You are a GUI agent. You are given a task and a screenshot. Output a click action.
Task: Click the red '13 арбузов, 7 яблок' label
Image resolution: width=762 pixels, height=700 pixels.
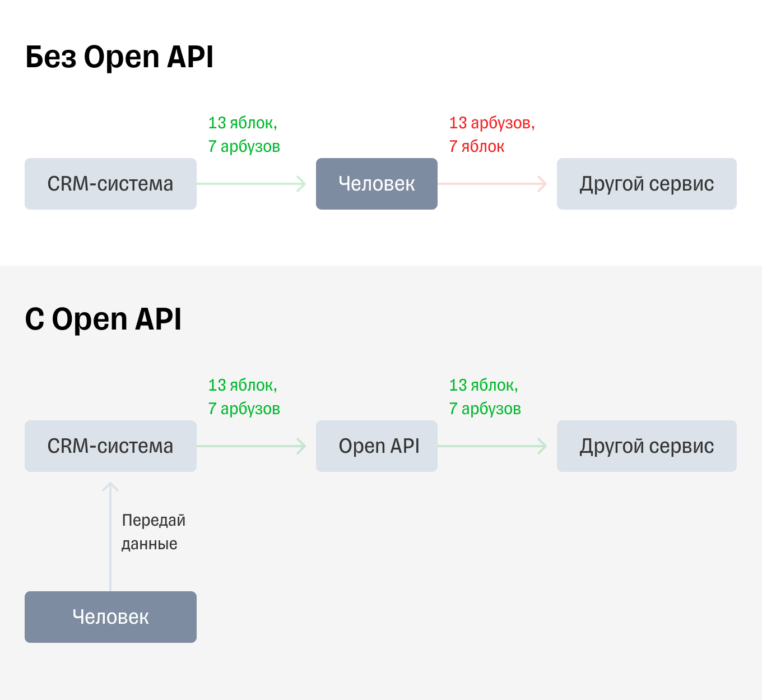click(x=491, y=135)
